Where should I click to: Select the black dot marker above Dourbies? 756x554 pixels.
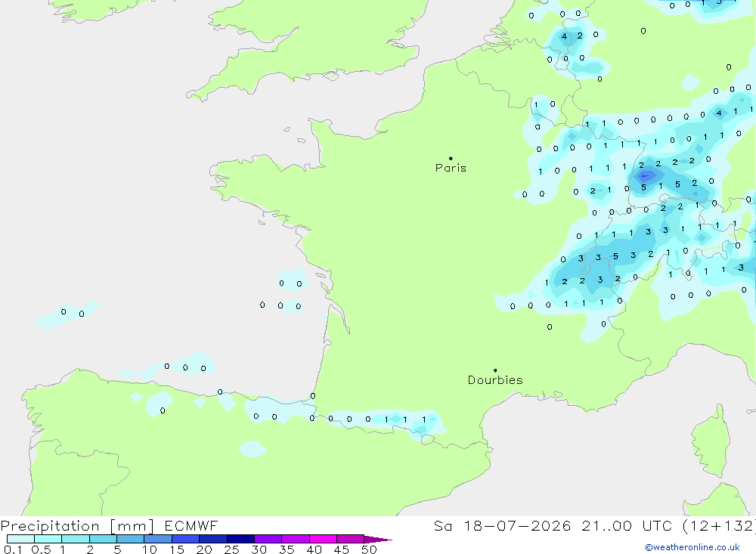[x=495, y=370]
